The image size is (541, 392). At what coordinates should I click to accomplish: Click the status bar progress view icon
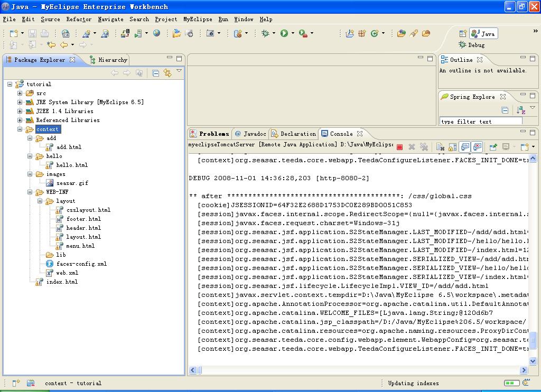(526, 382)
